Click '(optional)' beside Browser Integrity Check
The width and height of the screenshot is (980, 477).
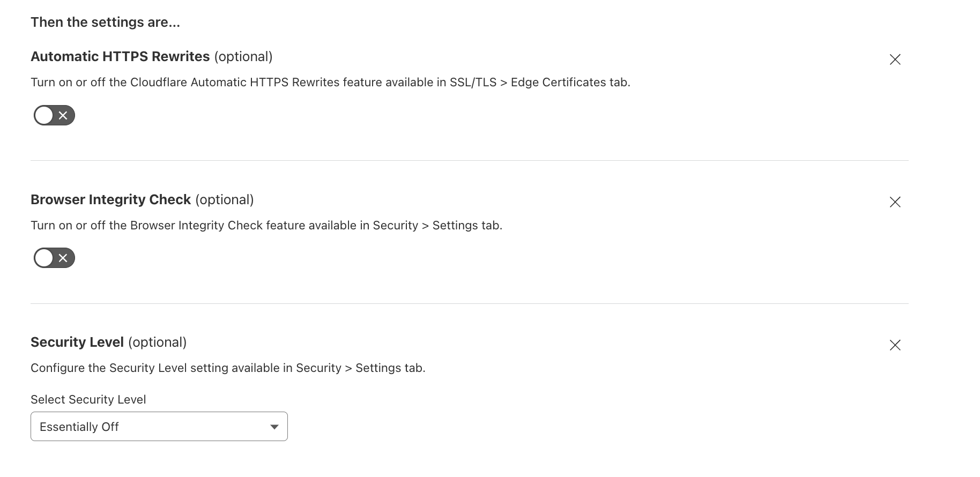point(225,200)
